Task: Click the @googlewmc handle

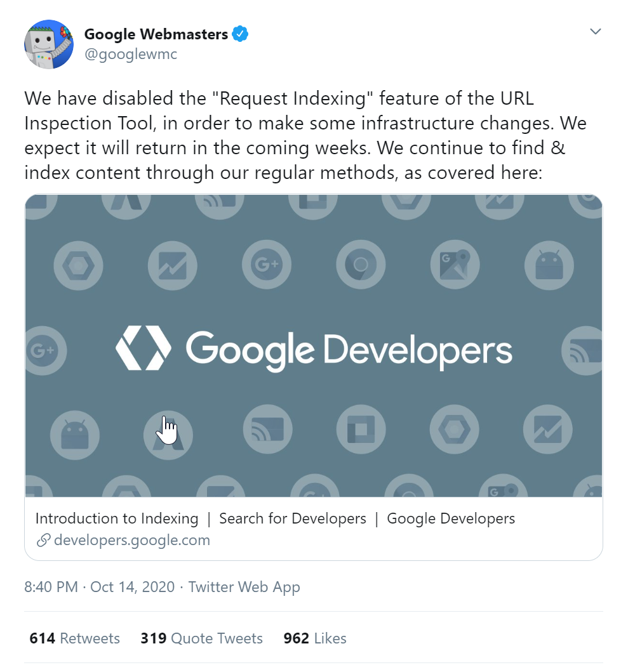Action: 131,54
